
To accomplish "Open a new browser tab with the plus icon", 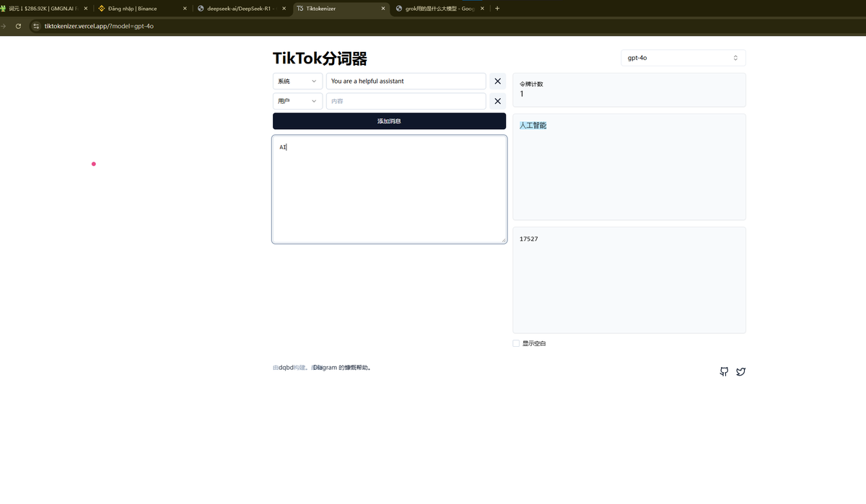I will 497,8.
